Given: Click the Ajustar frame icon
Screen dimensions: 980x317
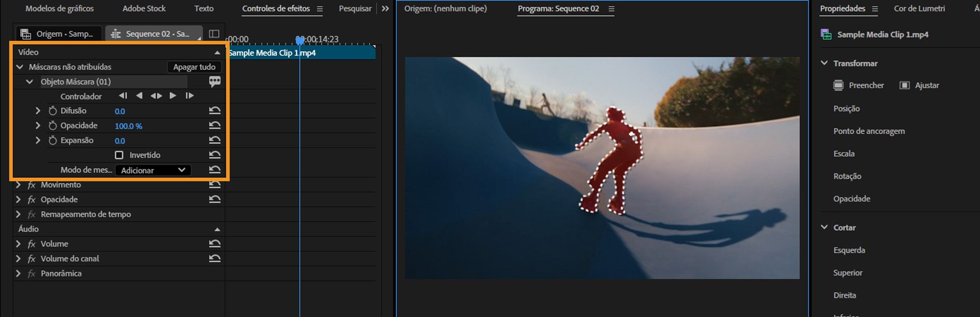Looking at the screenshot, I should click(904, 85).
